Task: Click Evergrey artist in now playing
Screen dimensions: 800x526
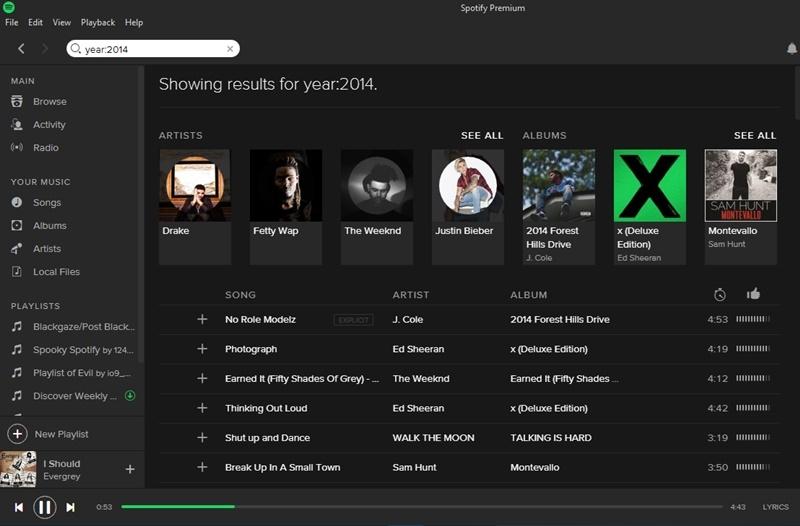Action: pos(62,476)
